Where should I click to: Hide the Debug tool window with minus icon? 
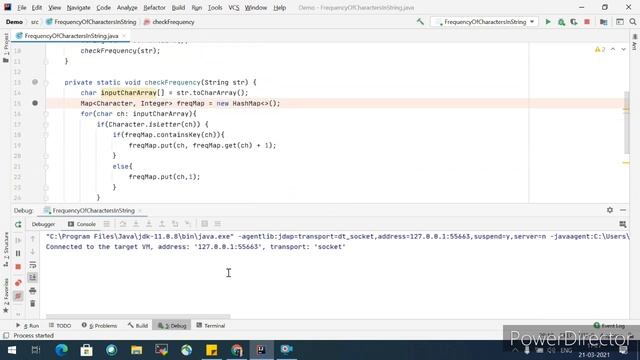click(623, 210)
